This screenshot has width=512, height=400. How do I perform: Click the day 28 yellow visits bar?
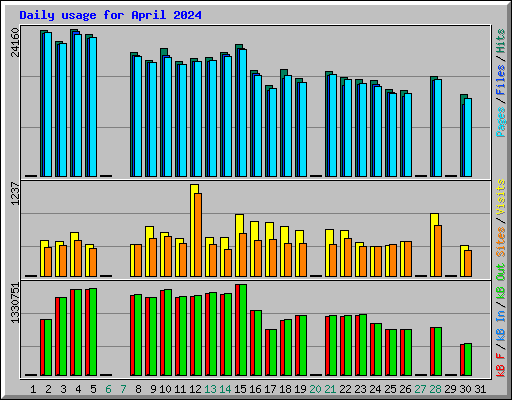(432, 245)
